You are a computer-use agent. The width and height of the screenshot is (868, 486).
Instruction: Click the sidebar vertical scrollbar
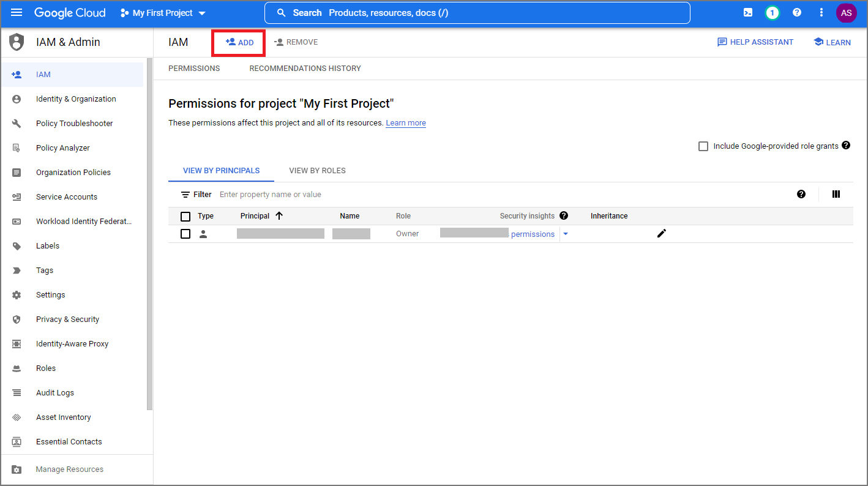[x=149, y=234]
